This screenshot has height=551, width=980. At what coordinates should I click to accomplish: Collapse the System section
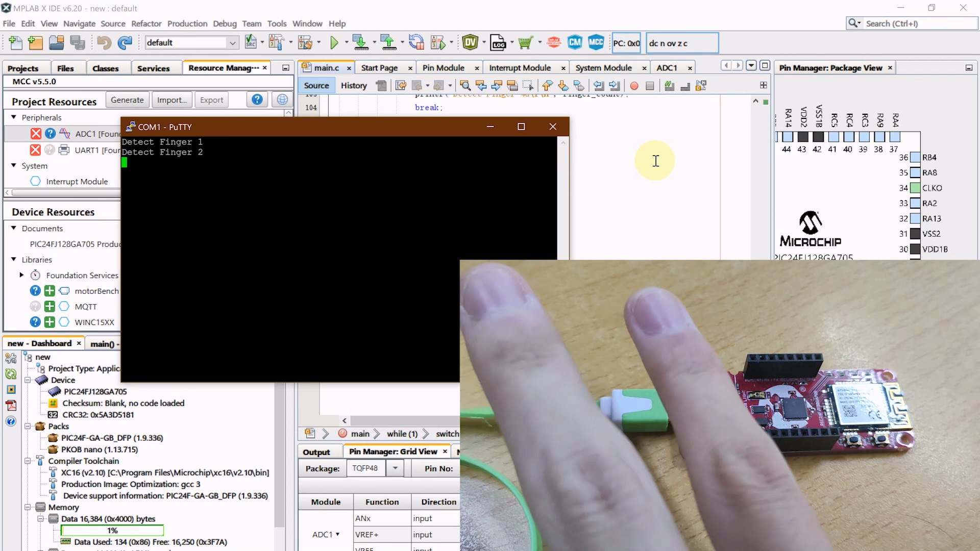[14, 165]
